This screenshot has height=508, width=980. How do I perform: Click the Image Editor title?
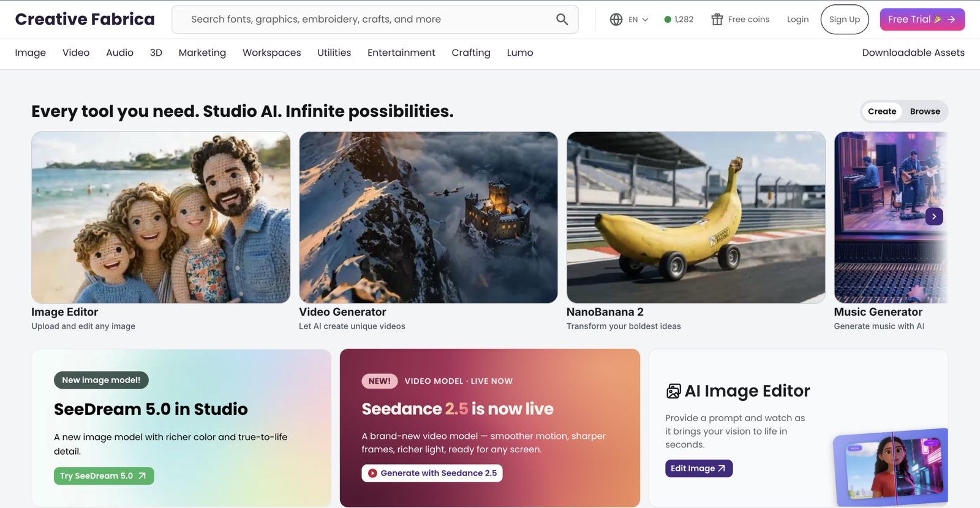(65, 312)
